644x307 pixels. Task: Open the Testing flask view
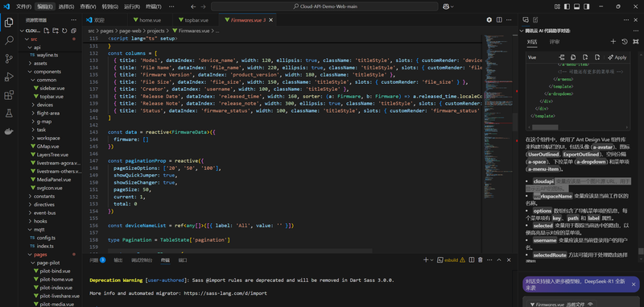(x=9, y=113)
